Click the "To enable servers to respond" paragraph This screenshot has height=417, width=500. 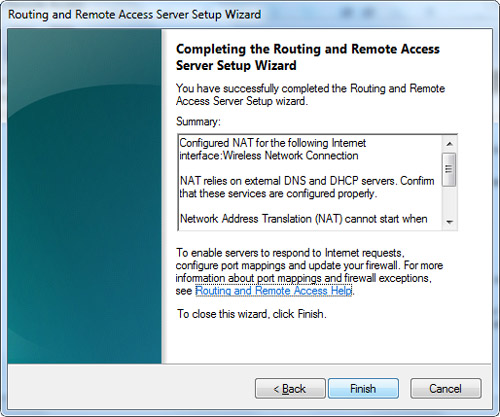click(309, 272)
